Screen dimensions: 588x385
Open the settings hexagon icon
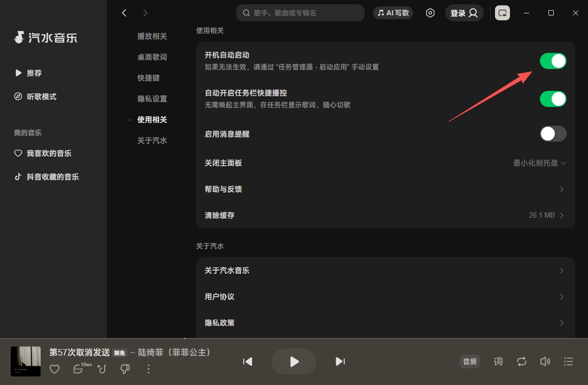430,13
